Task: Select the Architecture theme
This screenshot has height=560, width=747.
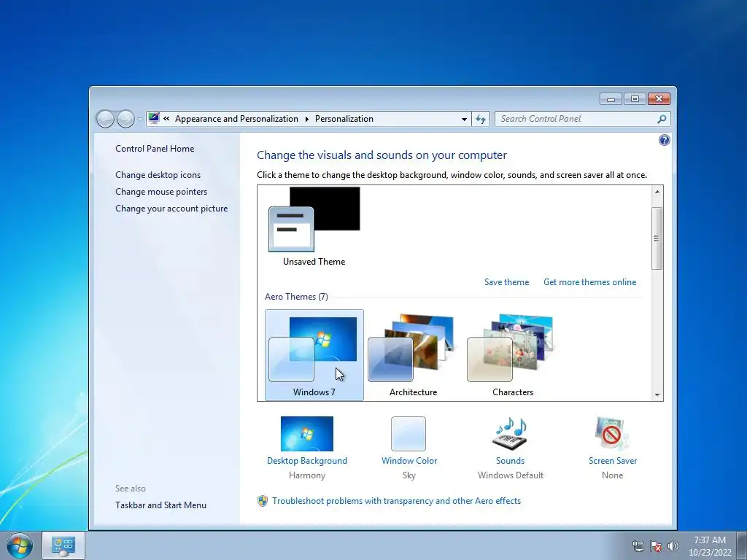Action: (413, 355)
